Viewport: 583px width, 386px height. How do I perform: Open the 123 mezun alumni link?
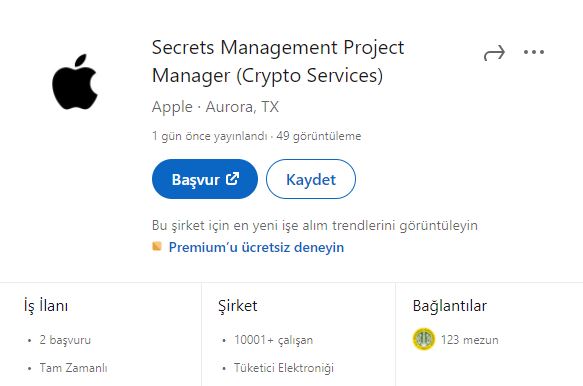point(470,340)
